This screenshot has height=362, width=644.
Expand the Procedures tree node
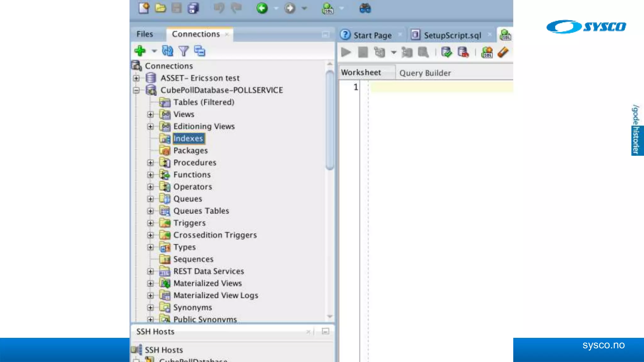[x=151, y=162]
